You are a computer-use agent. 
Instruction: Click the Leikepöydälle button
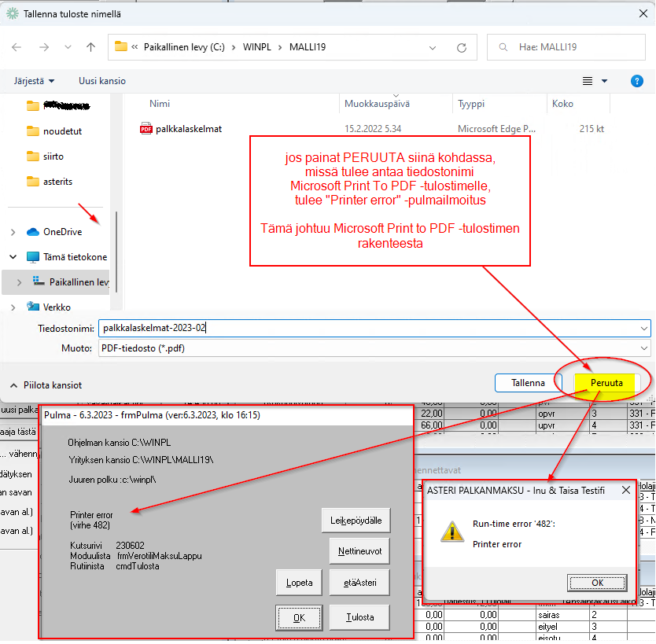(356, 521)
